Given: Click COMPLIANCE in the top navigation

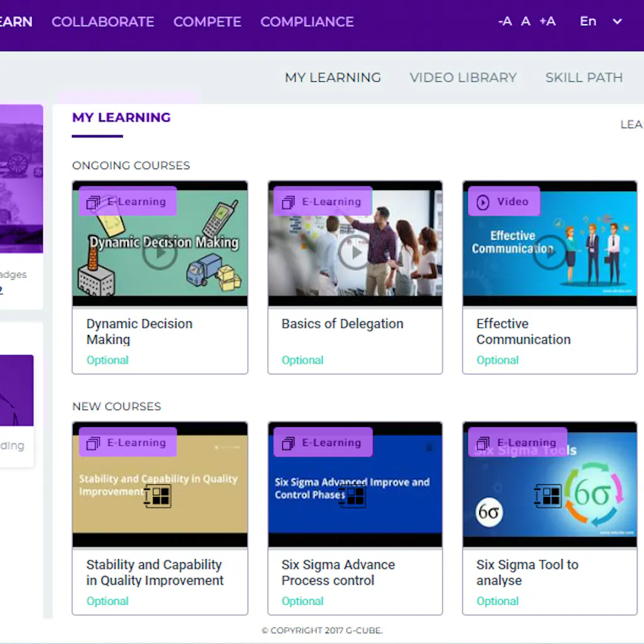Looking at the screenshot, I should point(307,21).
